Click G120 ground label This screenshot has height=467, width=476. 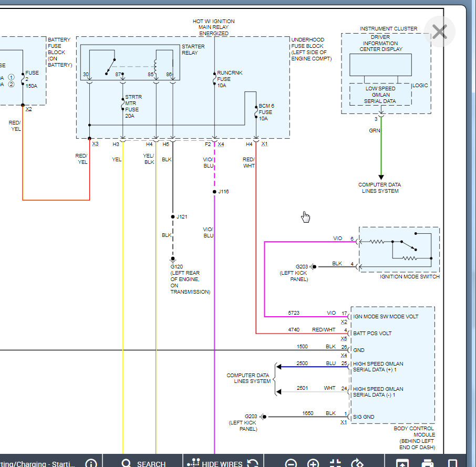tap(177, 266)
